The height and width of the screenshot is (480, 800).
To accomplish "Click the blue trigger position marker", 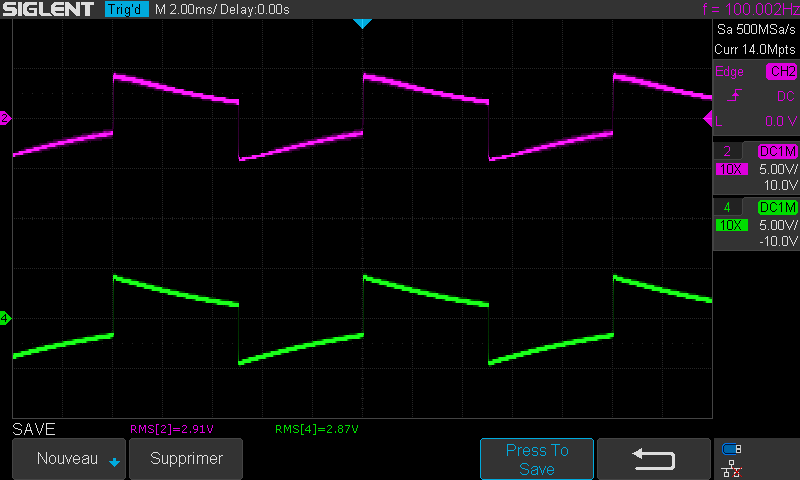I will (x=362, y=23).
